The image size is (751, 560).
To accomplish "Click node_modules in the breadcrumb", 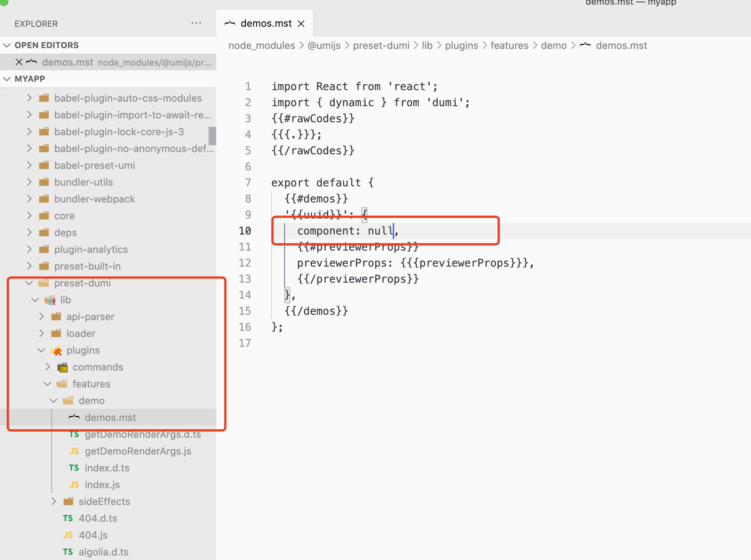I will 262,45.
